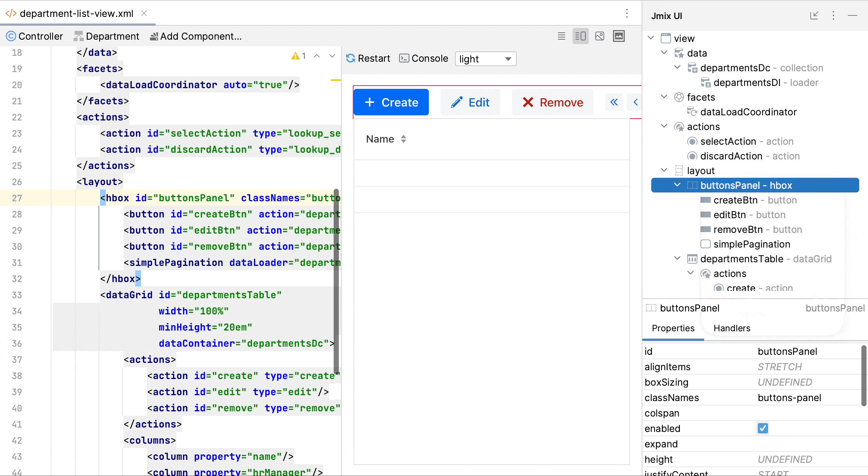Viewport: 868px width, 476px height.
Task: Switch to editor-only view mode
Action: tap(561, 36)
